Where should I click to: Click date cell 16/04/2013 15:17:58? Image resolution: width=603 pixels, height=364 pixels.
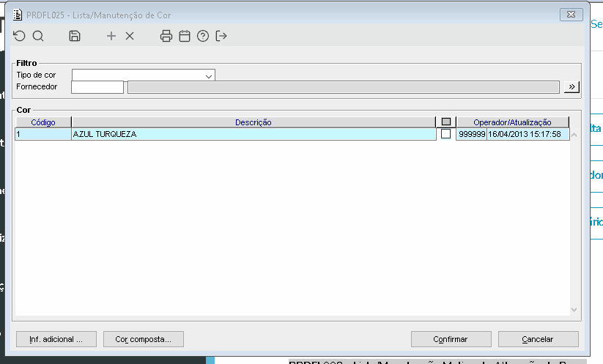coord(528,134)
